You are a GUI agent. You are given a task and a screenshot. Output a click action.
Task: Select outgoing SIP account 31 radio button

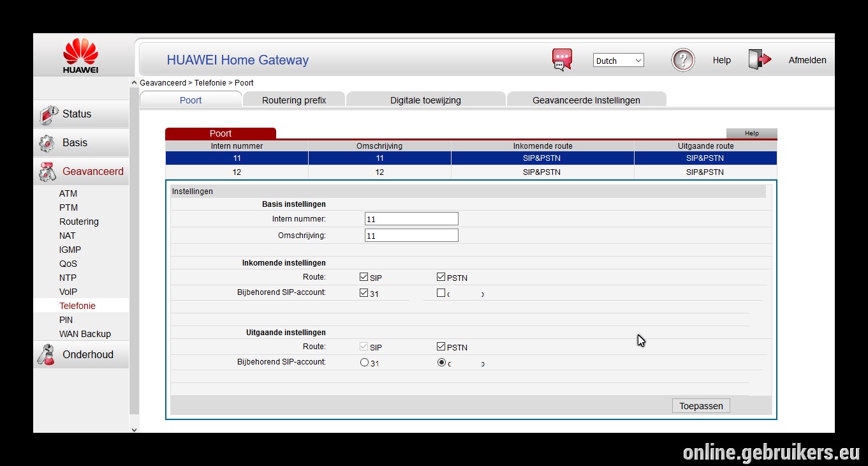point(364,363)
